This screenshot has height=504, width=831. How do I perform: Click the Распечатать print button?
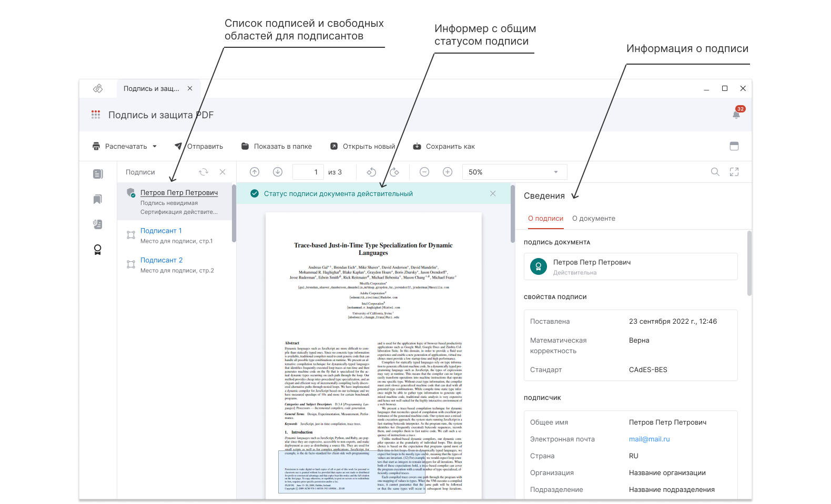[120, 146]
